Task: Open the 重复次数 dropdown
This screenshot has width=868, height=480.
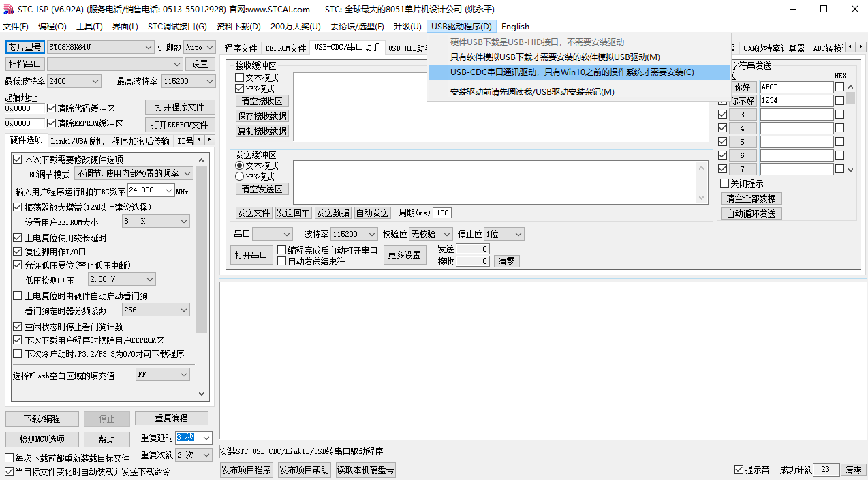Action: tap(194, 455)
